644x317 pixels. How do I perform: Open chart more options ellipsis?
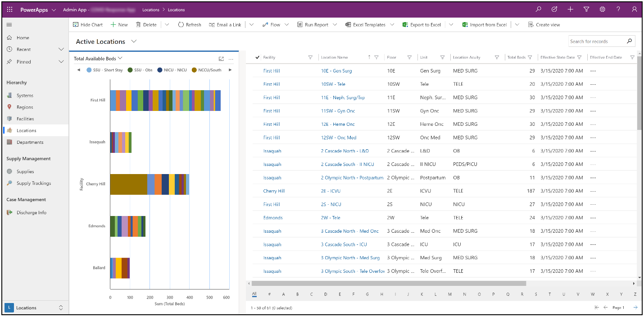pyautogui.click(x=231, y=59)
